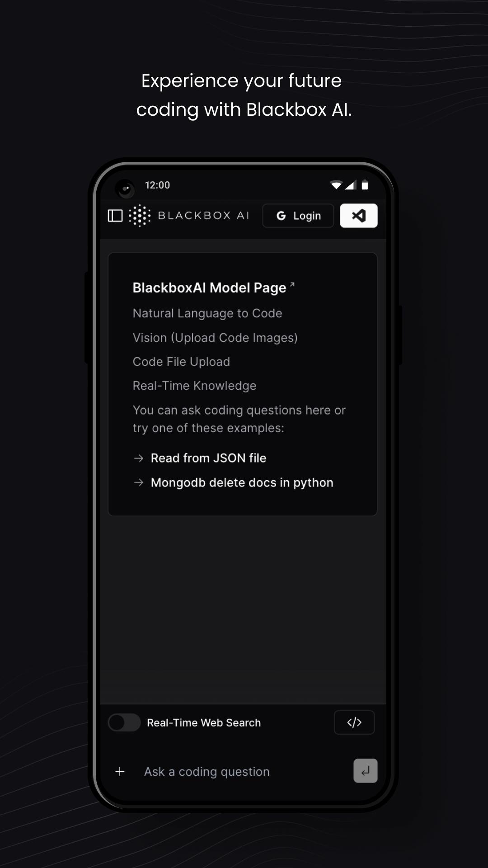Screen dimensions: 488x868
Task: Click the arrow before Read from JSON file
Action: point(138,458)
